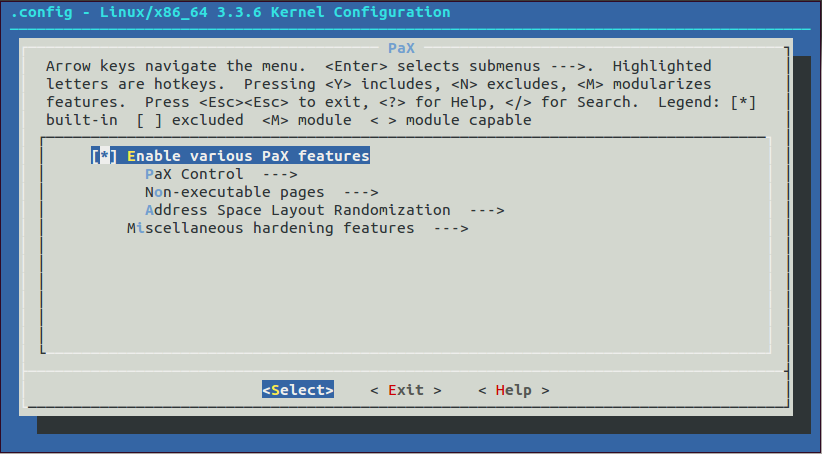
Task: Activate the Select button
Action: (x=298, y=390)
